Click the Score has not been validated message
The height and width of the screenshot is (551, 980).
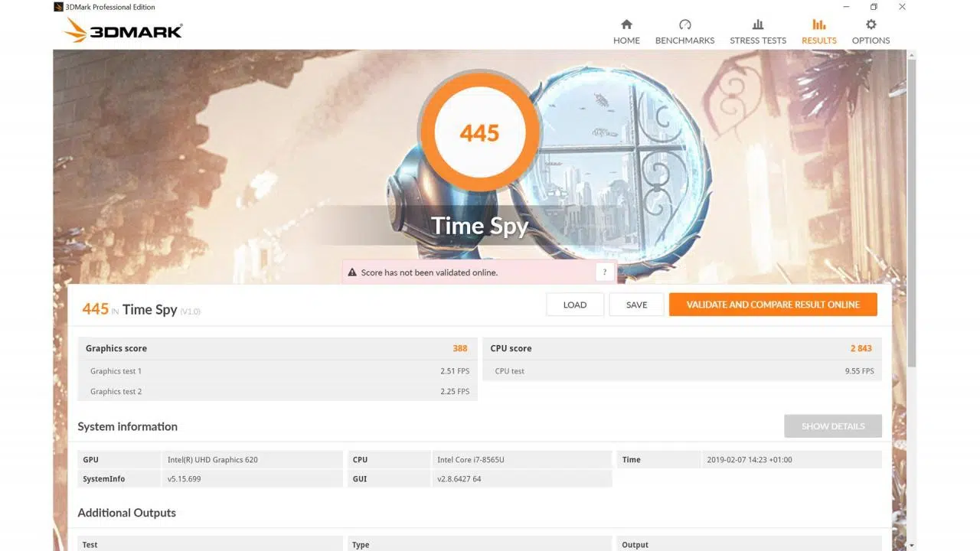pos(430,272)
